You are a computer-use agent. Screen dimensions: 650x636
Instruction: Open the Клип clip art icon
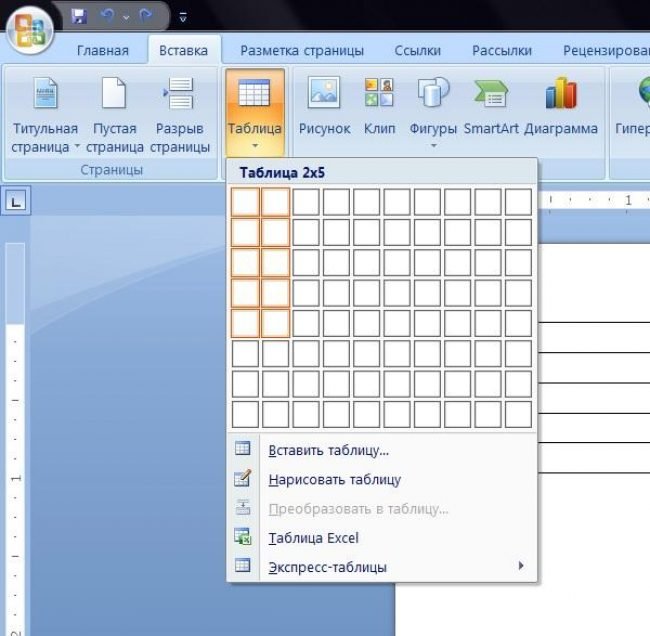(379, 105)
